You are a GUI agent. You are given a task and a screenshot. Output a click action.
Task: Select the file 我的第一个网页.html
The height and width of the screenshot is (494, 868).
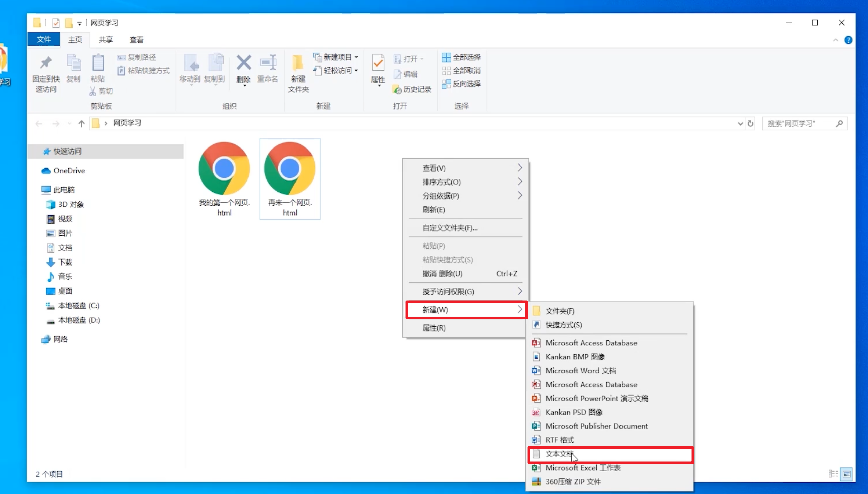click(x=224, y=179)
